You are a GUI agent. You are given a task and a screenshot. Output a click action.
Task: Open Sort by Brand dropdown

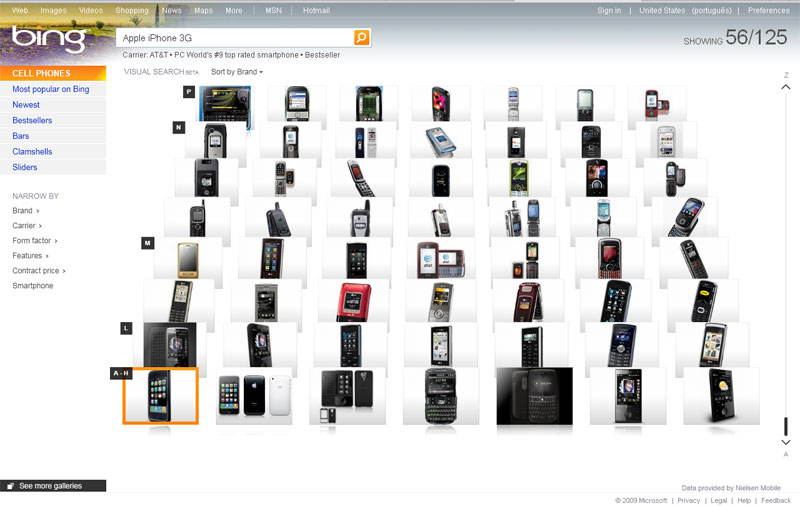click(x=237, y=72)
